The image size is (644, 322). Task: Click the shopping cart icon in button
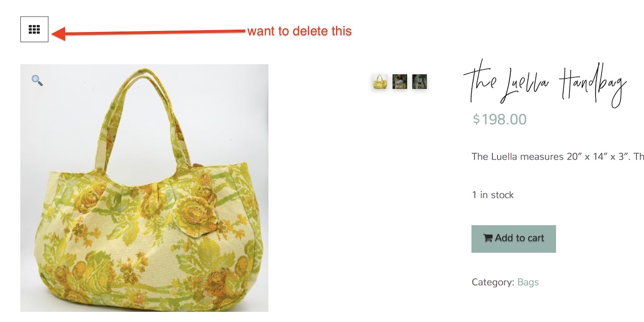click(488, 238)
